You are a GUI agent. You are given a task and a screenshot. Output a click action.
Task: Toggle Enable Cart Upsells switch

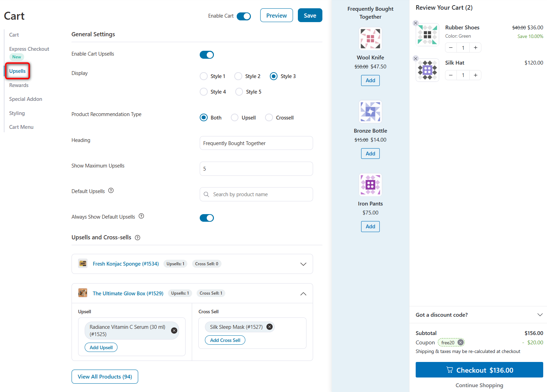207,55
